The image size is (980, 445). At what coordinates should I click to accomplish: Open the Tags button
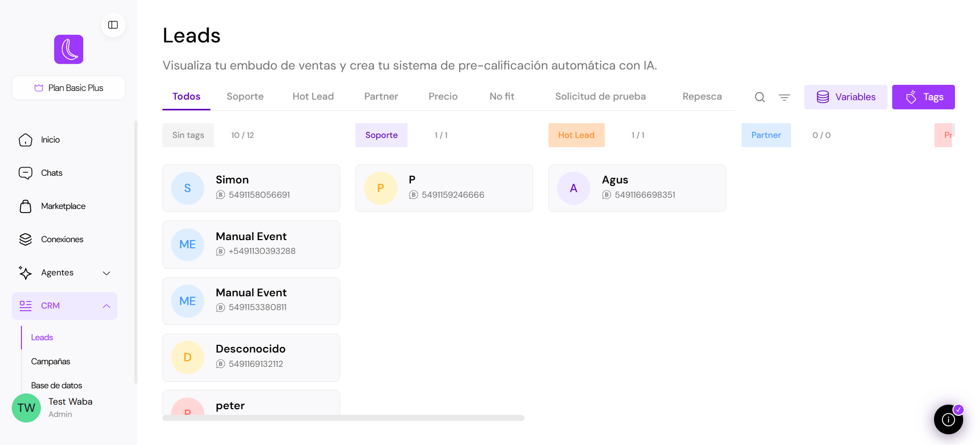923,97
